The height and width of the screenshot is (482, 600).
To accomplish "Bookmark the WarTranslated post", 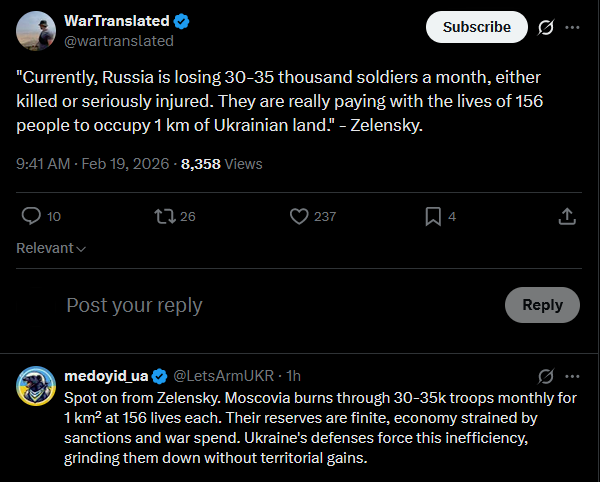I will [x=433, y=216].
